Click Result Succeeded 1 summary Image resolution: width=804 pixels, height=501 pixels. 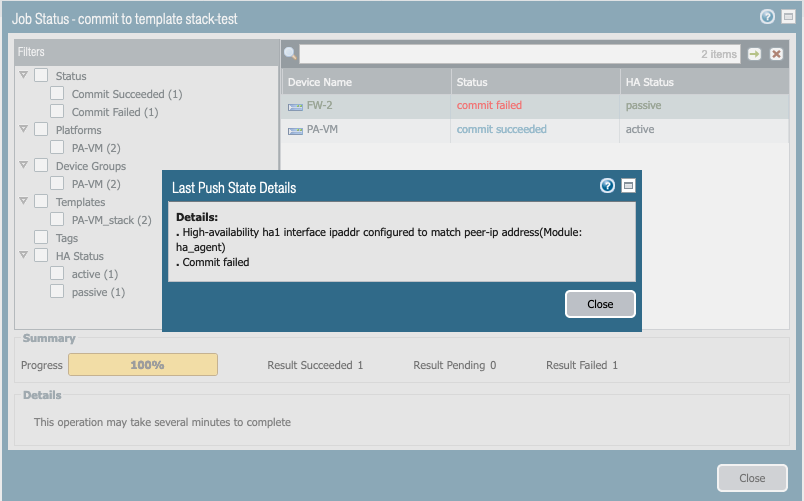click(315, 365)
